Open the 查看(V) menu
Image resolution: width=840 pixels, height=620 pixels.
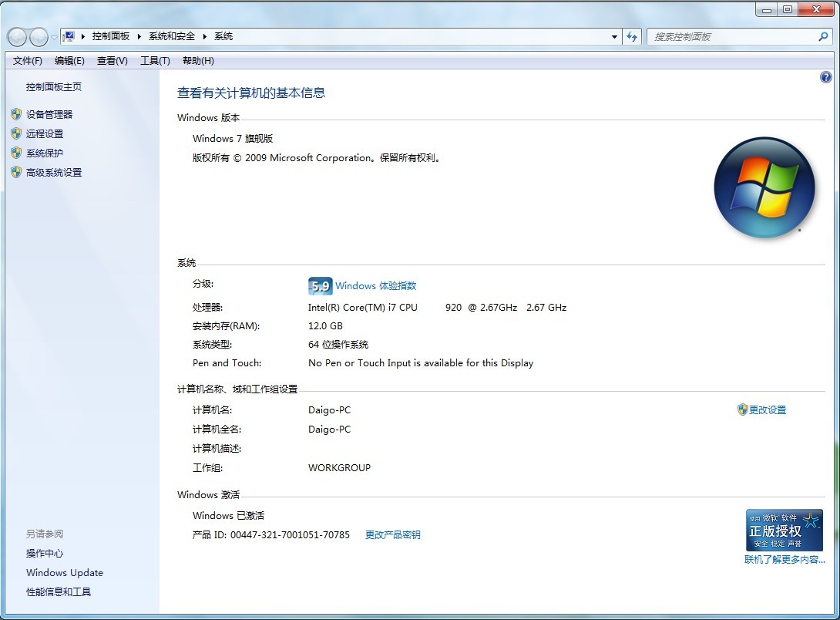click(x=112, y=61)
